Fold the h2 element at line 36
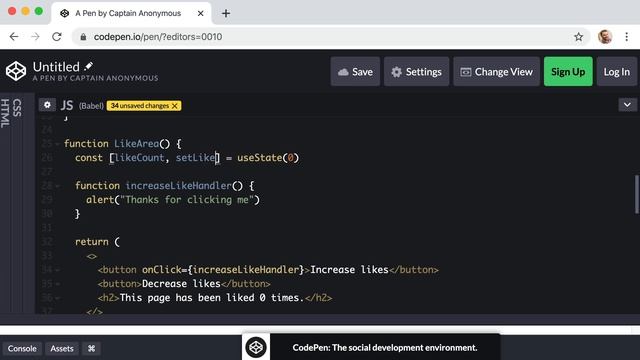The width and height of the screenshot is (640, 360). (x=57, y=298)
